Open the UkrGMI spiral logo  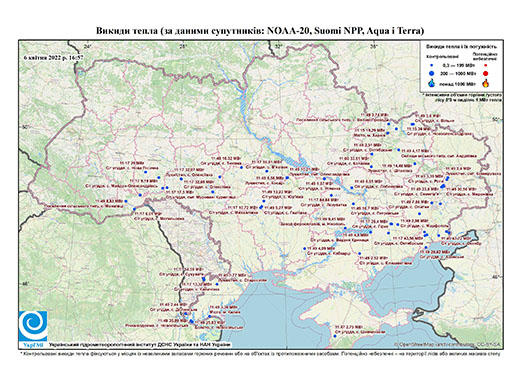click(x=33, y=326)
